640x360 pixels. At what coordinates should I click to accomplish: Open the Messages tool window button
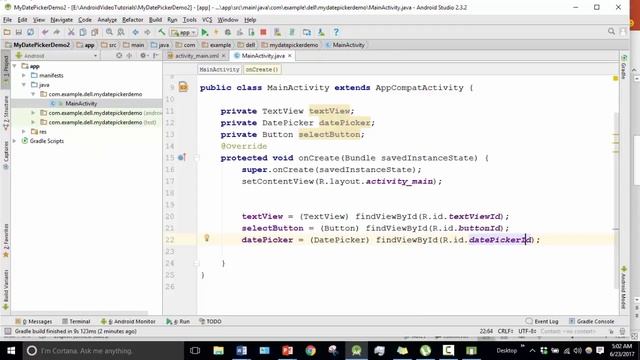[33, 321]
